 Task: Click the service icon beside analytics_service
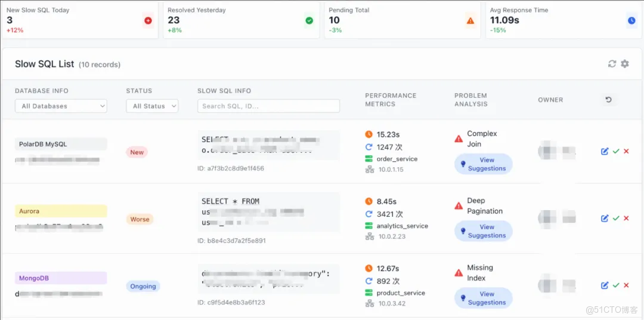point(369,226)
